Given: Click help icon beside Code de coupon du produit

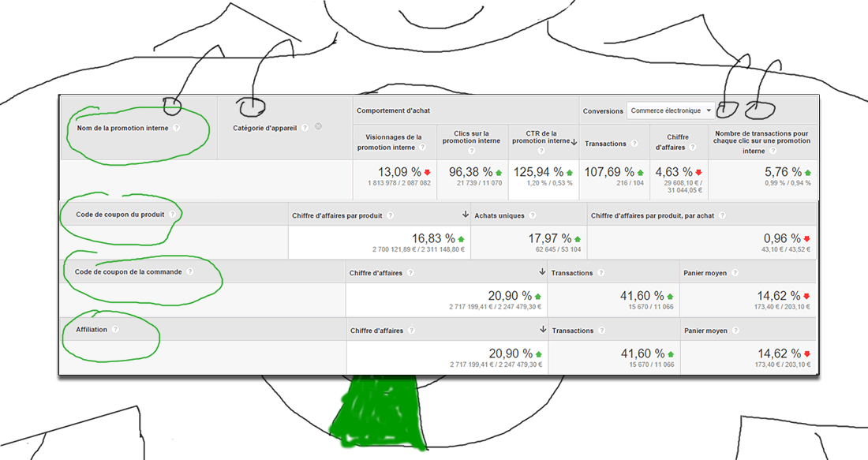Looking at the screenshot, I should click(x=171, y=214).
